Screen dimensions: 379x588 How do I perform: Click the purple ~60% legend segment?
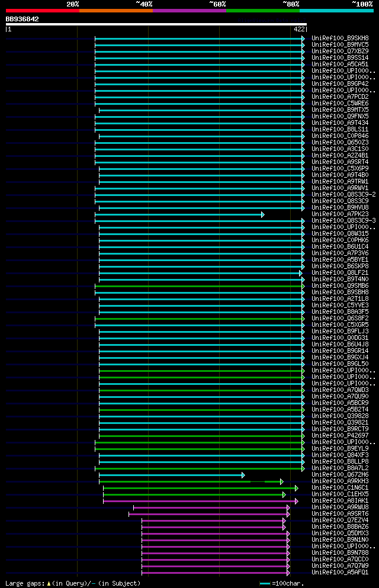(189, 11)
